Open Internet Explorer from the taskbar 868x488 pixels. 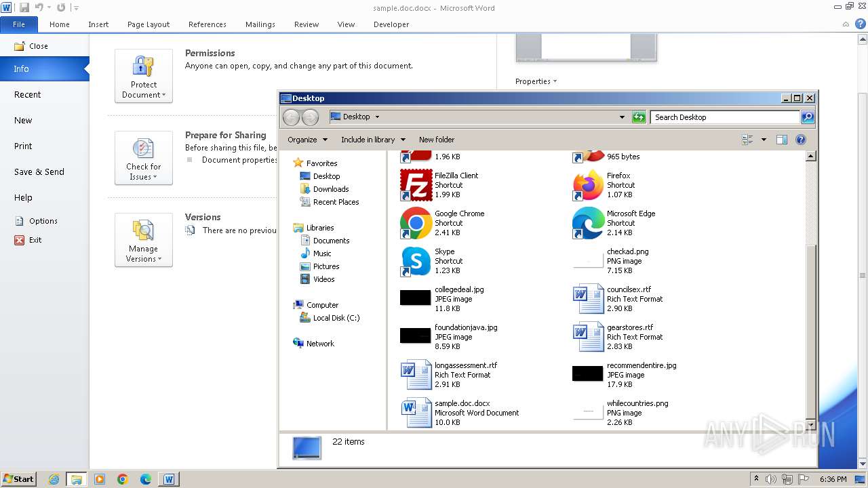pyautogui.click(x=54, y=479)
